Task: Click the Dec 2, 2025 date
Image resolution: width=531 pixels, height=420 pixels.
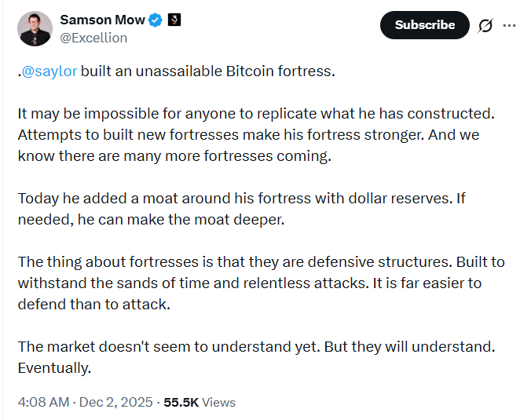Action: [x=116, y=402]
